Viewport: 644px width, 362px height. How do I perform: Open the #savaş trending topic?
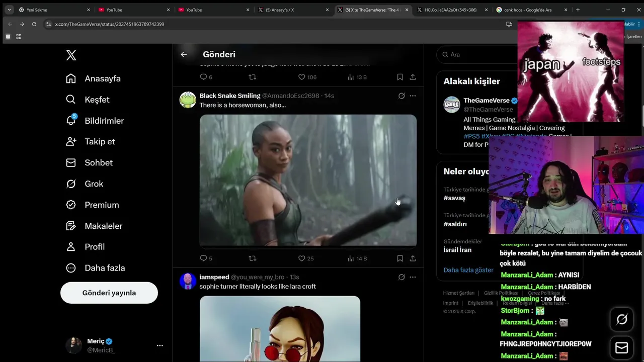click(454, 198)
